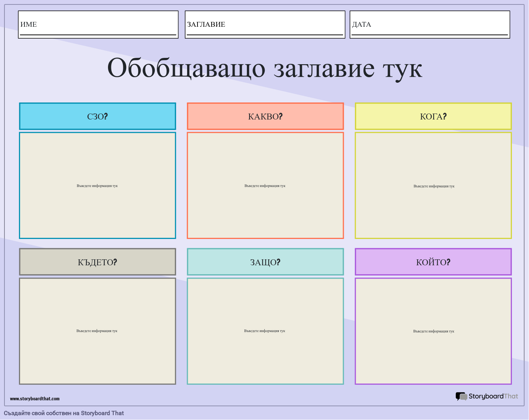The image size is (529, 420).
Task: Click the ЗАГЛАВИЕ title input field
Action: click(264, 24)
